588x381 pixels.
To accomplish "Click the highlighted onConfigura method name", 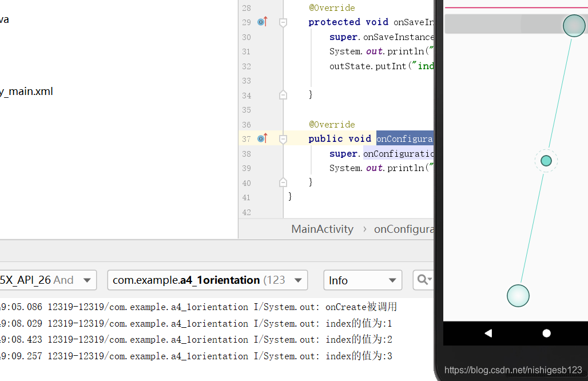I will pos(404,139).
